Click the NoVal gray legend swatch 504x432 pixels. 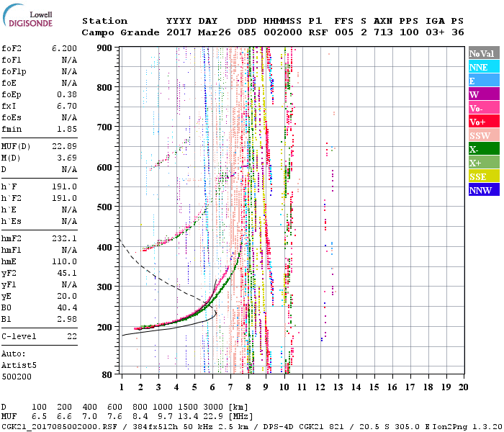[484, 53]
